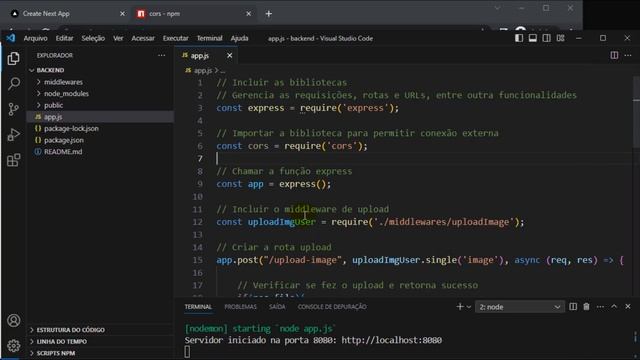Expand the public folder
Viewport: 640px width, 360px height.
click(100, 105)
